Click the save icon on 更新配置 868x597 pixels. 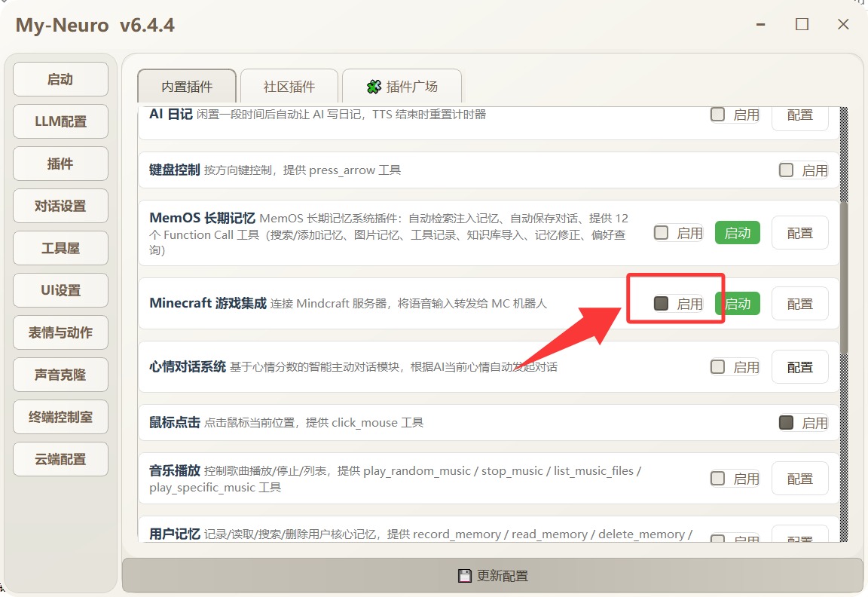(465, 576)
